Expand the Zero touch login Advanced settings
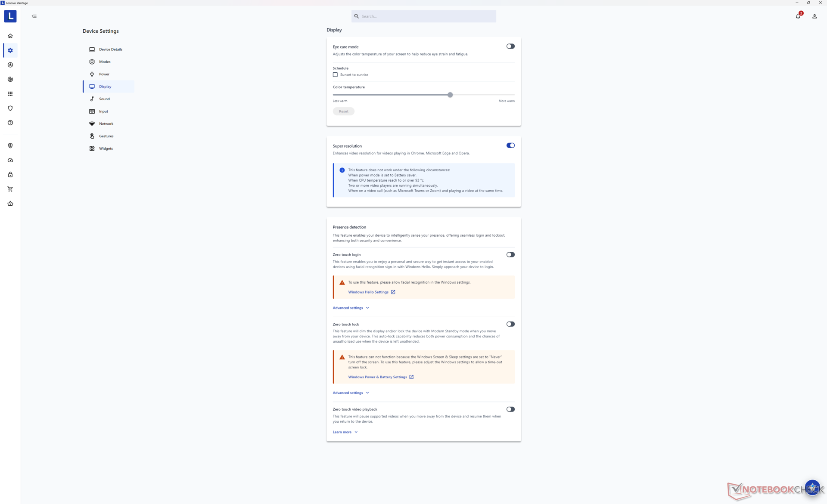The image size is (827, 504). pos(350,307)
